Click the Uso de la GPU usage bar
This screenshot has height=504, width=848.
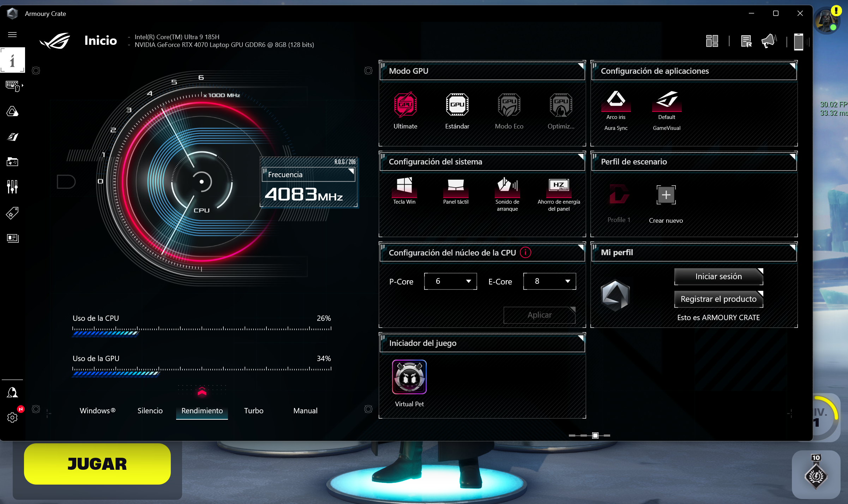[x=202, y=371]
